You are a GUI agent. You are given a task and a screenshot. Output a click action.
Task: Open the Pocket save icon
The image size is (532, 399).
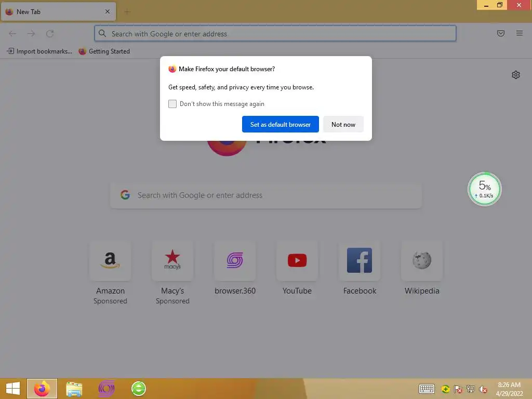(501, 33)
